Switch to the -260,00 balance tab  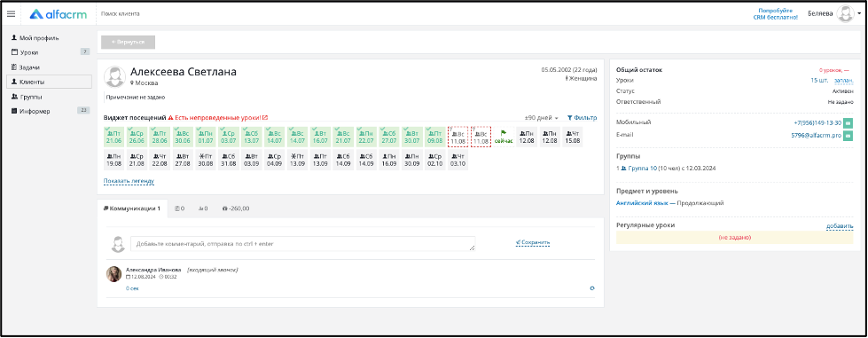coord(235,208)
